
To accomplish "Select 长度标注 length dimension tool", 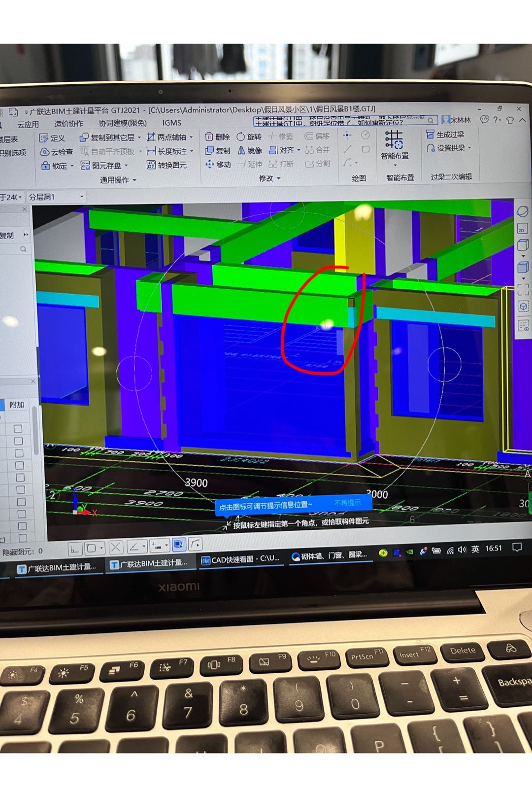I will coord(166,151).
